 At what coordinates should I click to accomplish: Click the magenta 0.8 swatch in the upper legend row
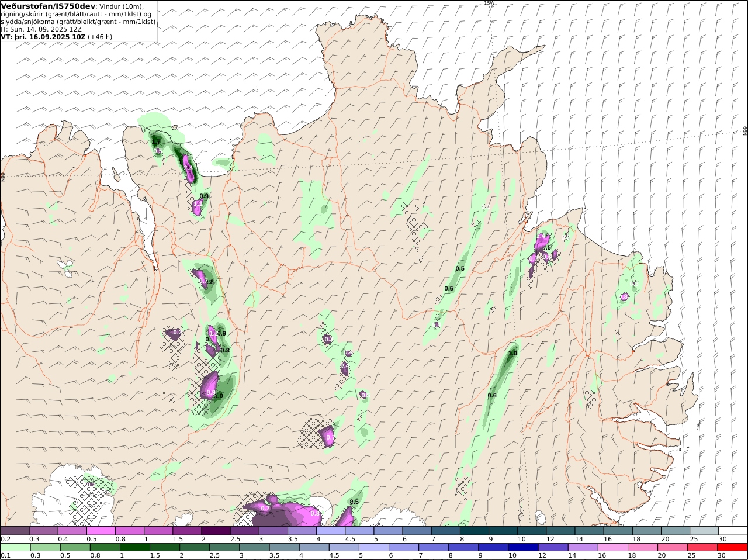[x=129, y=531]
